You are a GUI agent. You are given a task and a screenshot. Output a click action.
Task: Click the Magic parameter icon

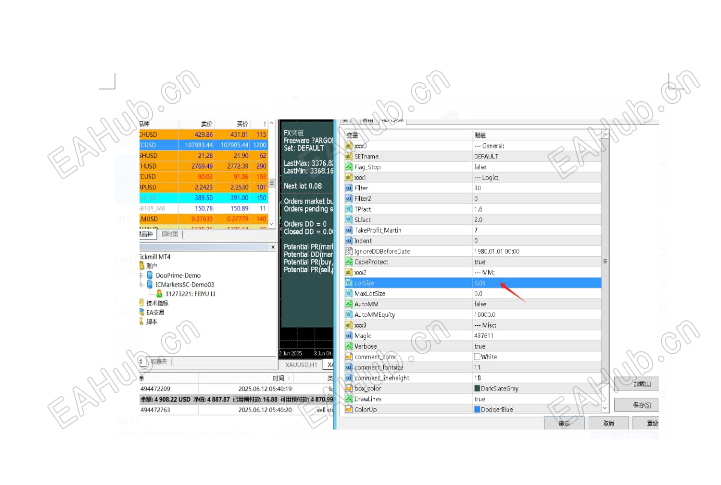tap(349, 336)
